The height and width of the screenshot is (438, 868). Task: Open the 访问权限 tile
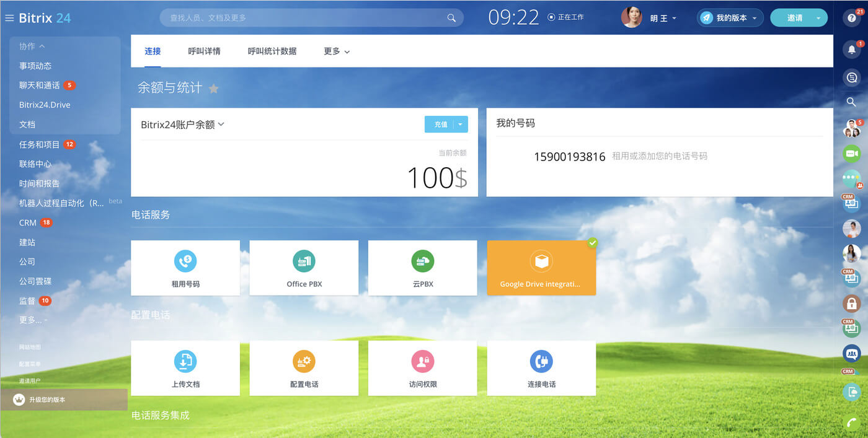(x=423, y=368)
